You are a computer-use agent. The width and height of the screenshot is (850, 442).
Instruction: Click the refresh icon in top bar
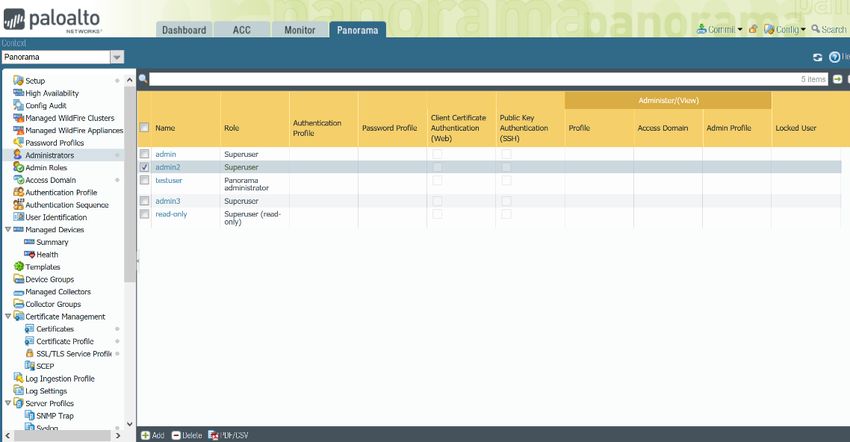coord(817,57)
